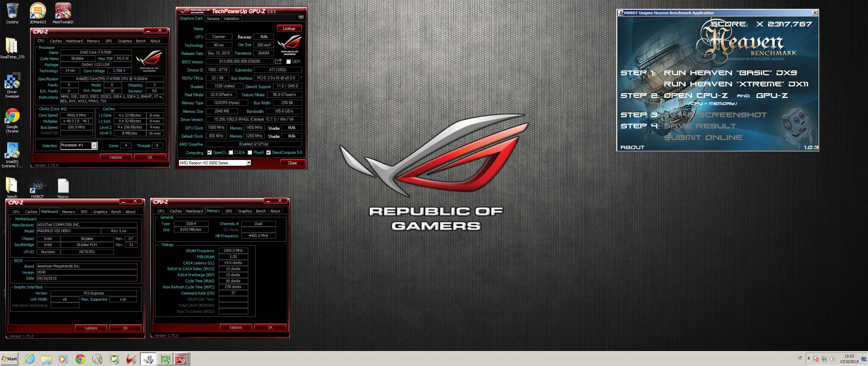Launch Intel Extreme Tuning shortcut

(x=12, y=155)
